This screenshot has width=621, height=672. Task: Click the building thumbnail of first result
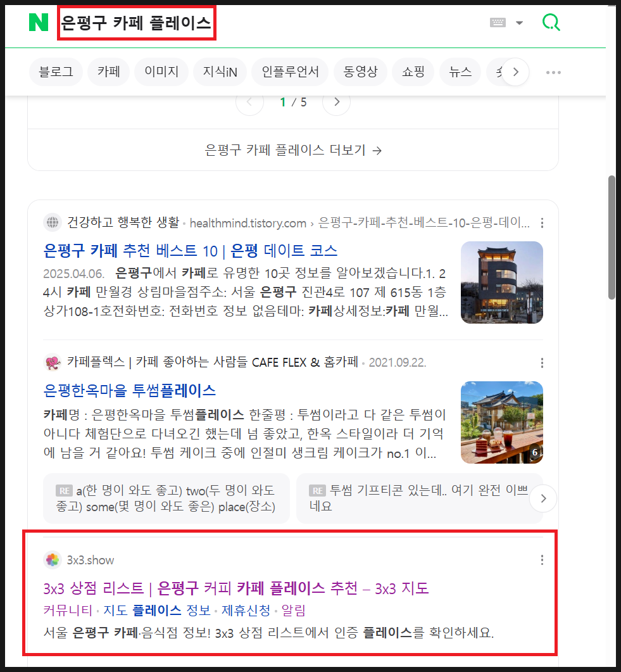click(x=501, y=282)
